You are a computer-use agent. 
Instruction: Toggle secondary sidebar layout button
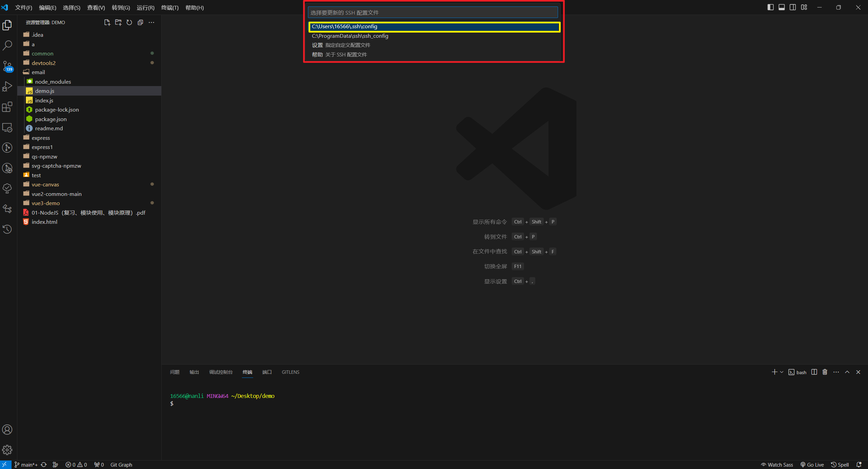793,7
